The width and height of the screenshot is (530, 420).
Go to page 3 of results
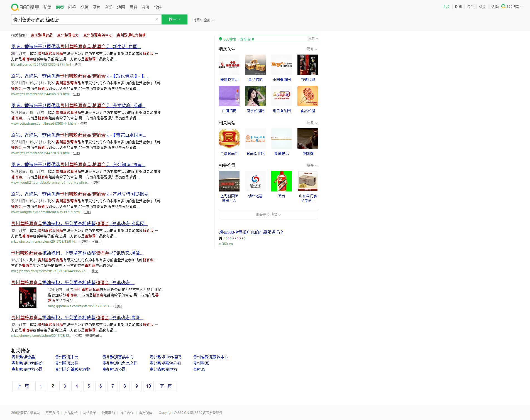tap(65, 386)
